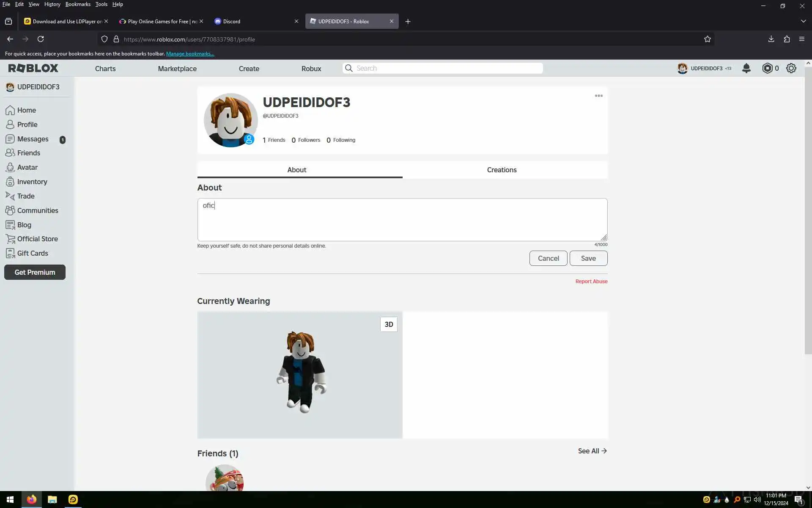The width and height of the screenshot is (812, 508).
Task: Open Communities from the sidebar
Action: (x=37, y=210)
